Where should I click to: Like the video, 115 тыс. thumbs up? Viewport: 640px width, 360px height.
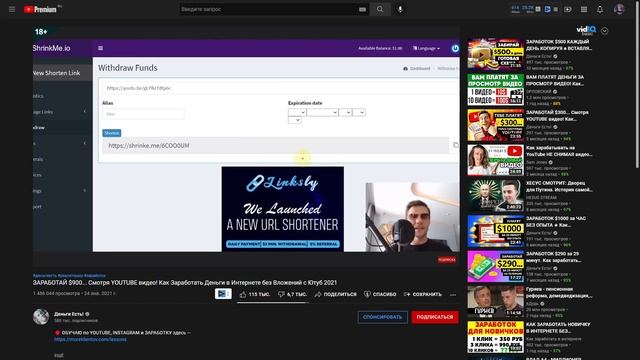pos(255,294)
